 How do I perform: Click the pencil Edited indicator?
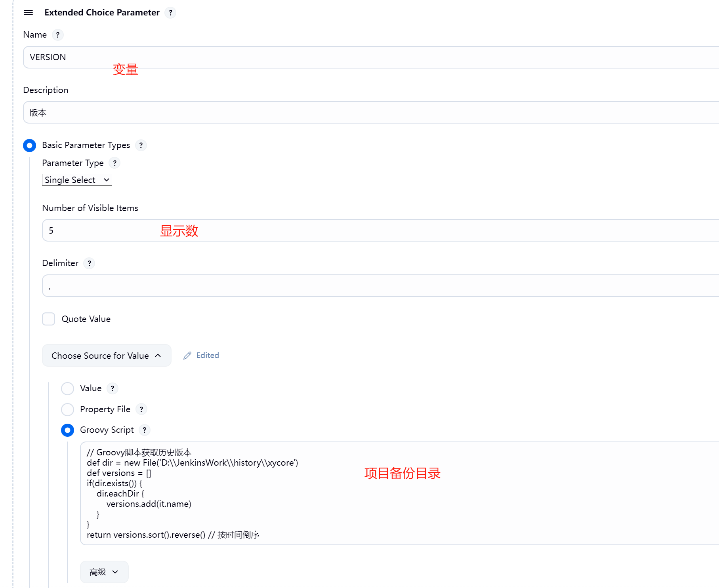(x=201, y=356)
